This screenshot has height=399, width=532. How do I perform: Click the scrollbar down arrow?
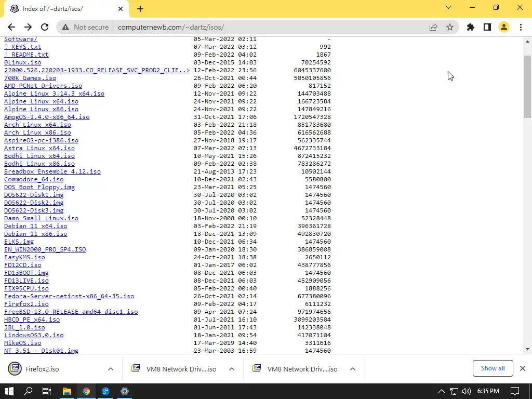click(x=527, y=349)
